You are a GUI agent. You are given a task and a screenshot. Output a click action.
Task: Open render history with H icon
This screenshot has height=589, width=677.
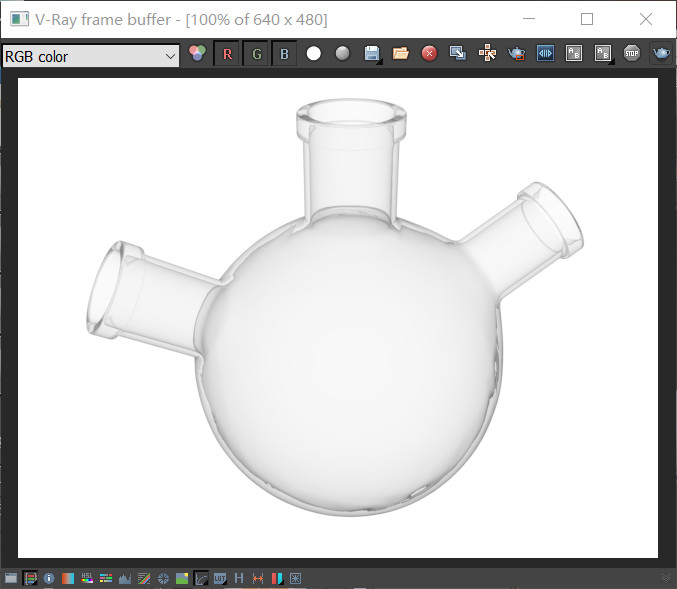point(239,578)
